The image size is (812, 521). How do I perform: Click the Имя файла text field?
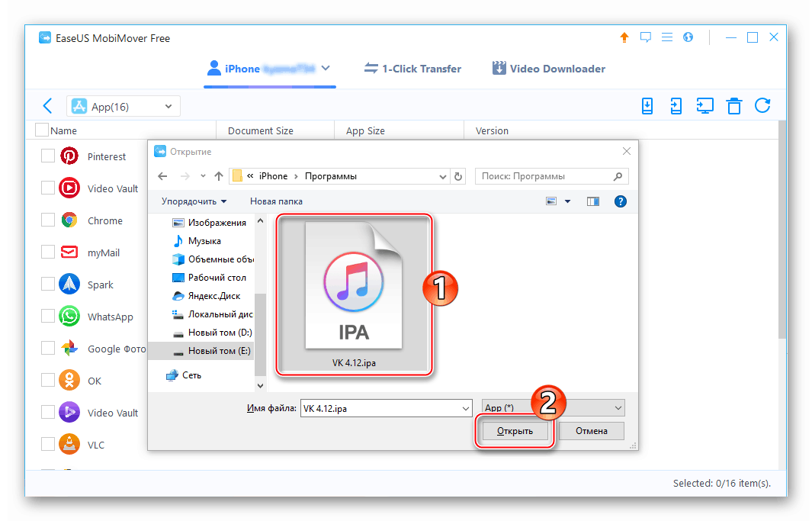(381, 409)
